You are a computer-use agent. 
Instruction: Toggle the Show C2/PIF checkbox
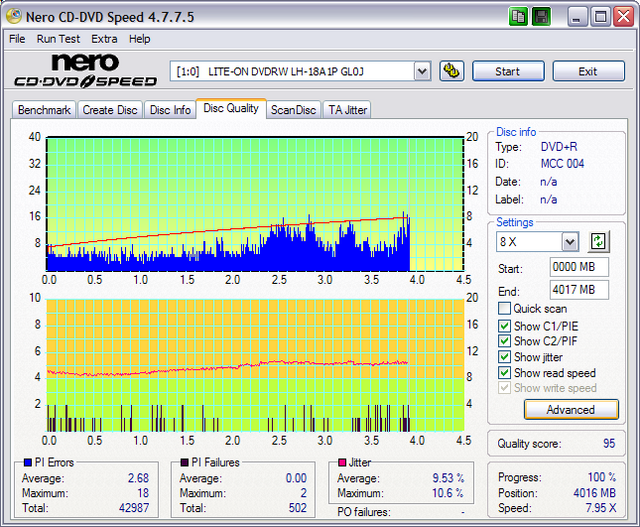coord(504,341)
